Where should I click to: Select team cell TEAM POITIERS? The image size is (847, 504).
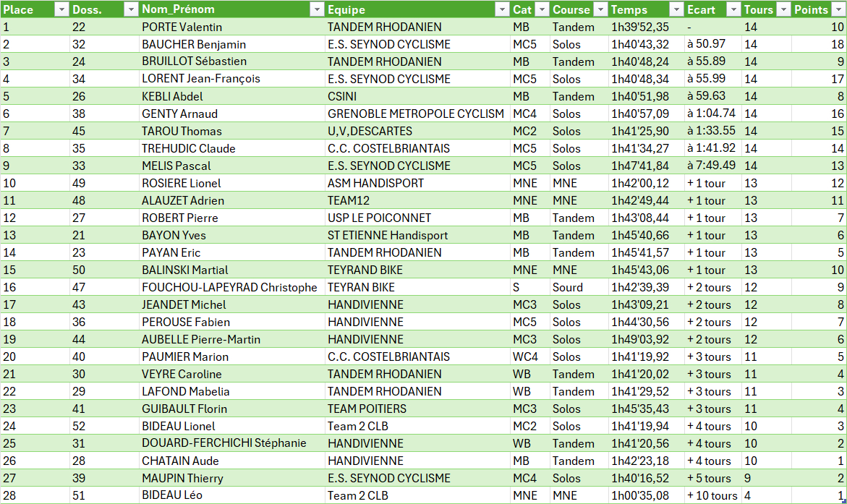pos(417,409)
